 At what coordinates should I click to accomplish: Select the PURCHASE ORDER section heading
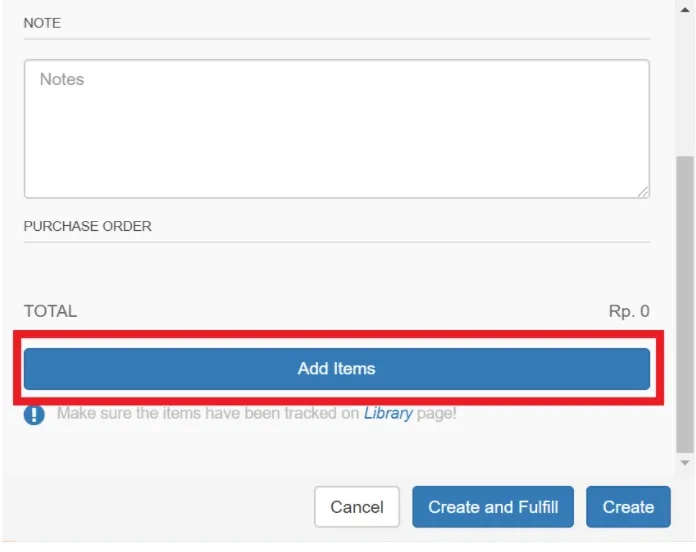pyautogui.click(x=87, y=226)
